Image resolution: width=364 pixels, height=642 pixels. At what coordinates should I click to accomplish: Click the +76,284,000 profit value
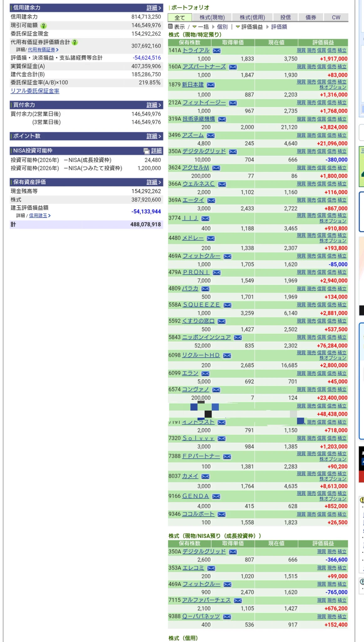pos(332,346)
